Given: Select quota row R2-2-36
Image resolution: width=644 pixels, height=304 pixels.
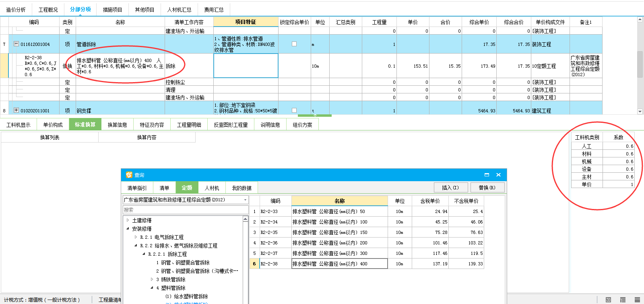Looking at the screenshot, I should pyautogui.click(x=366, y=243).
